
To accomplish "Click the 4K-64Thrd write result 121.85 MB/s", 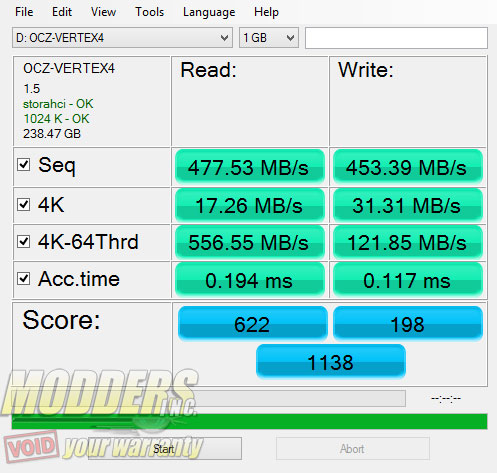I will 408,242.
